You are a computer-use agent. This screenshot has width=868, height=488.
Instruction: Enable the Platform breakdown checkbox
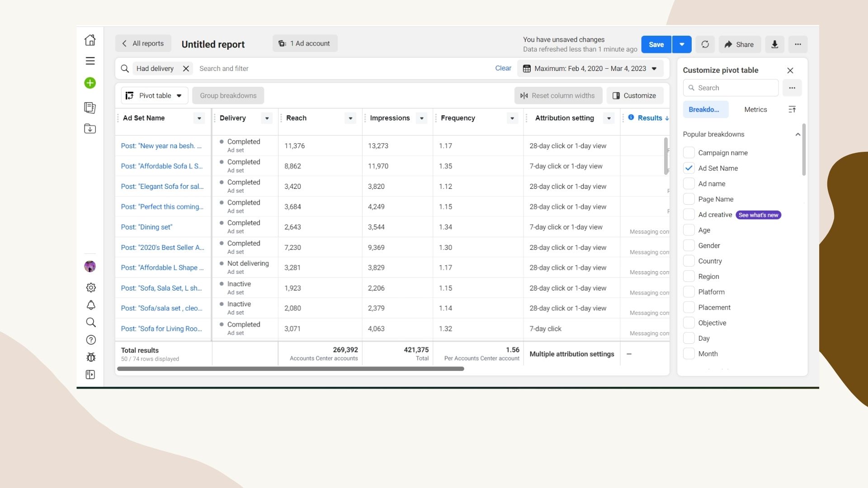point(689,292)
